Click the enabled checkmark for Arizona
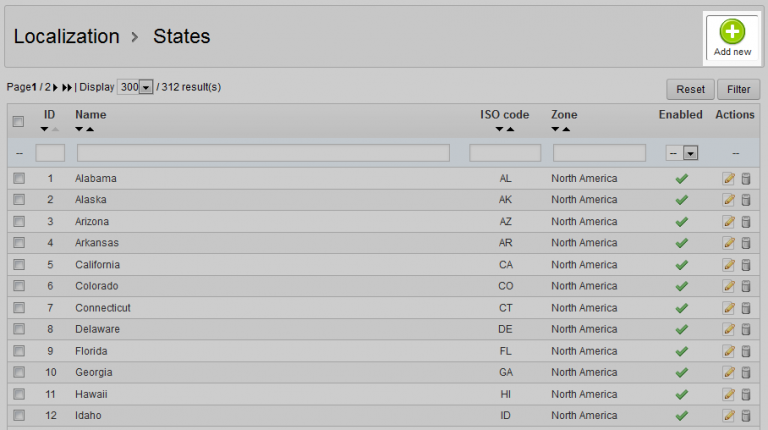 [x=682, y=222]
